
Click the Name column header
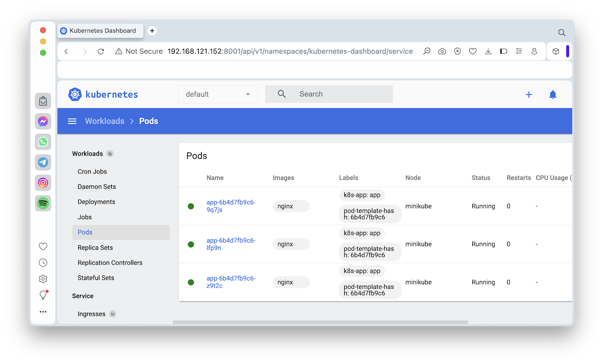pos(215,178)
